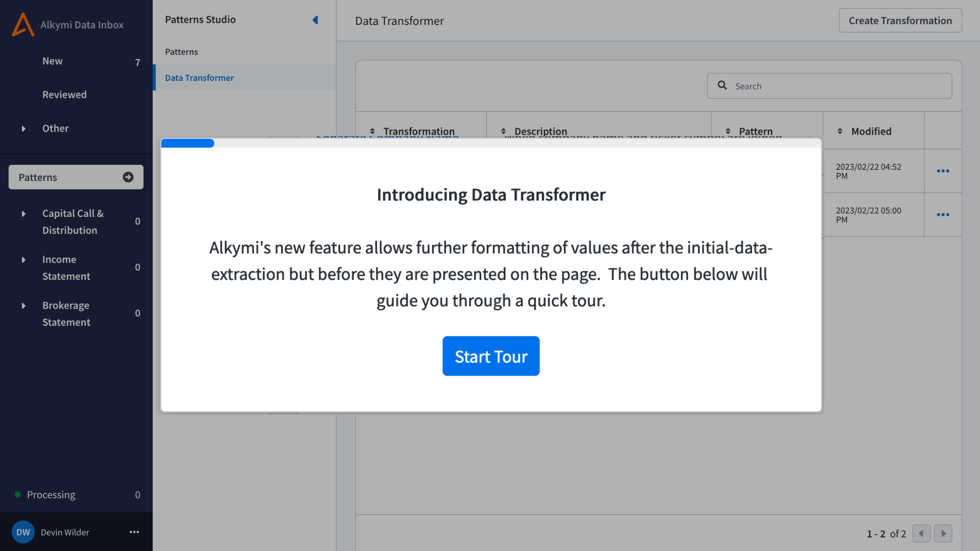Expand the Brokerage Statement group

pos(24,306)
